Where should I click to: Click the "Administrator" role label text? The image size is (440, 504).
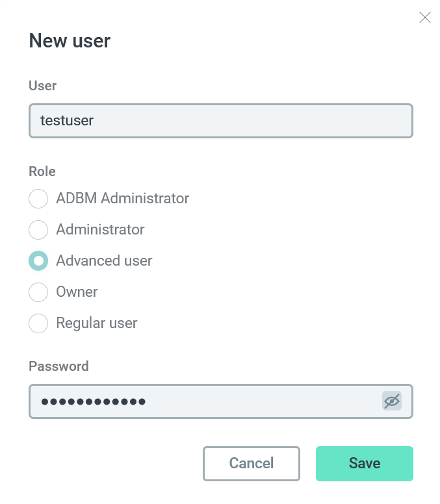pyautogui.click(x=100, y=230)
